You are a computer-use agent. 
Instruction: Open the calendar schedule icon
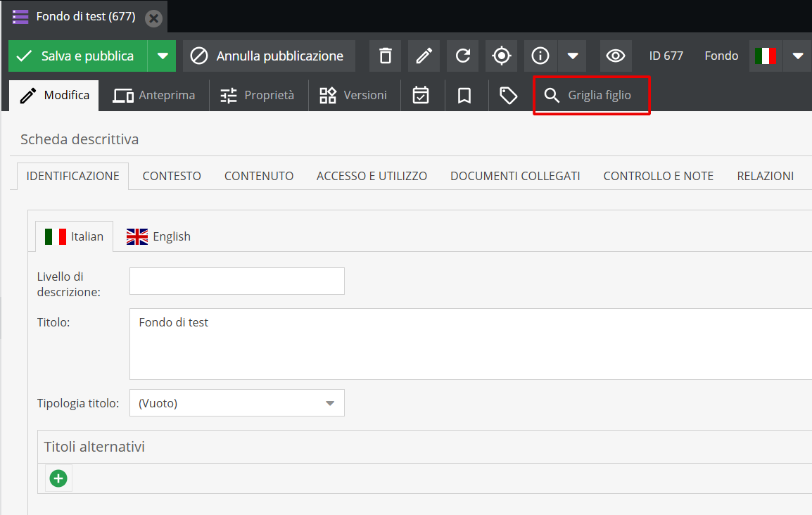click(x=421, y=96)
